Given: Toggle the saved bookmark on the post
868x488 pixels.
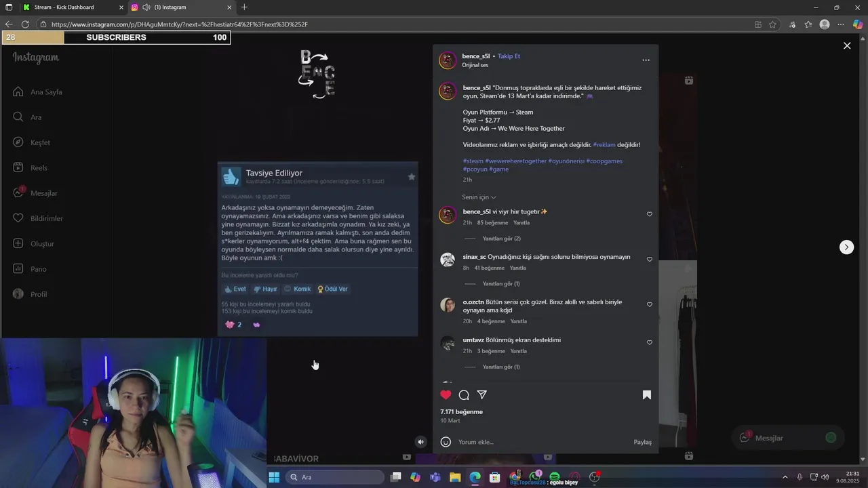Looking at the screenshot, I should [647, 395].
